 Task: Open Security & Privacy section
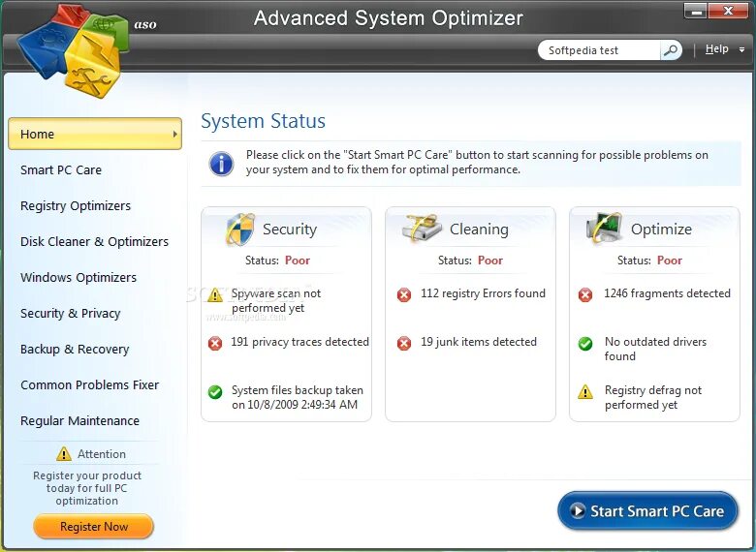click(x=71, y=314)
